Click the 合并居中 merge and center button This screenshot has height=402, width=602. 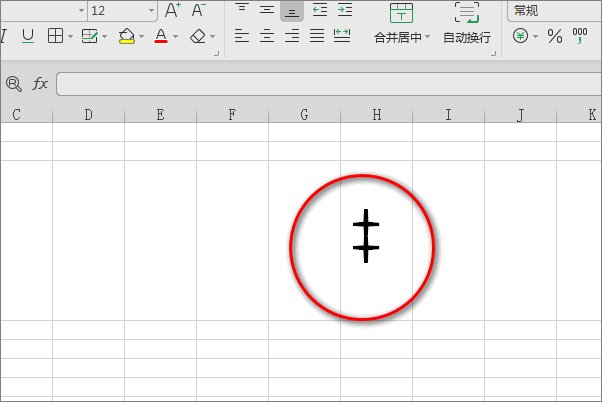(398, 23)
